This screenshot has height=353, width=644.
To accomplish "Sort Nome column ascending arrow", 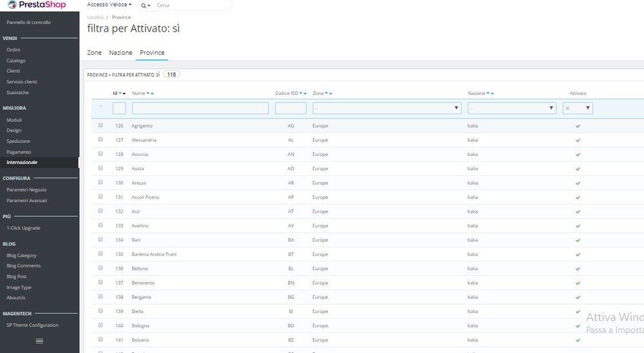I will [152, 93].
